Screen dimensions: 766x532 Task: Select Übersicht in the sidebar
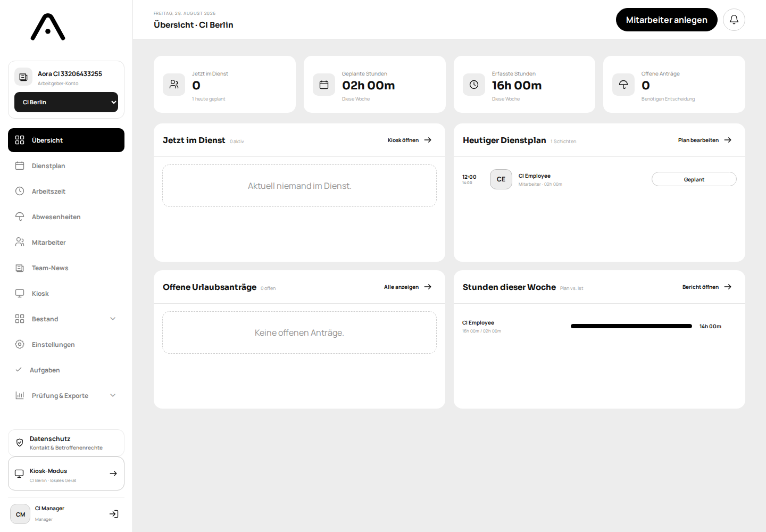(66, 140)
